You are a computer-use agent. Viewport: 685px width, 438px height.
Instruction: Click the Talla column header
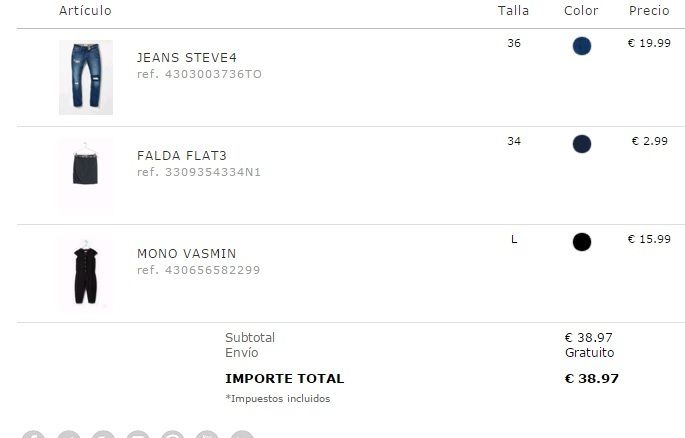(x=514, y=11)
